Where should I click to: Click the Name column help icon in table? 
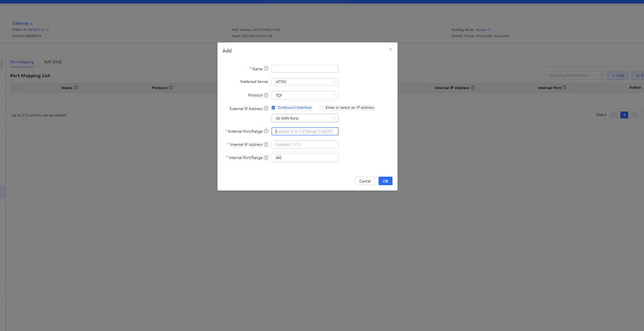click(76, 88)
